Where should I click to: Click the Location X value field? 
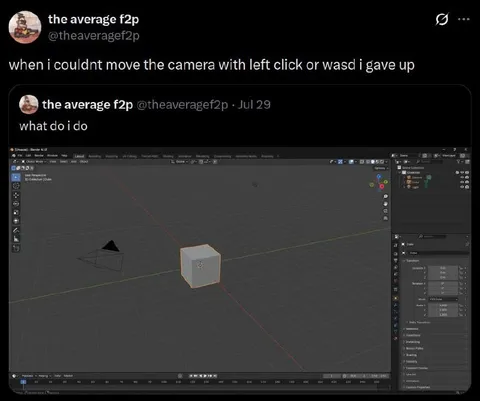[x=443, y=268]
